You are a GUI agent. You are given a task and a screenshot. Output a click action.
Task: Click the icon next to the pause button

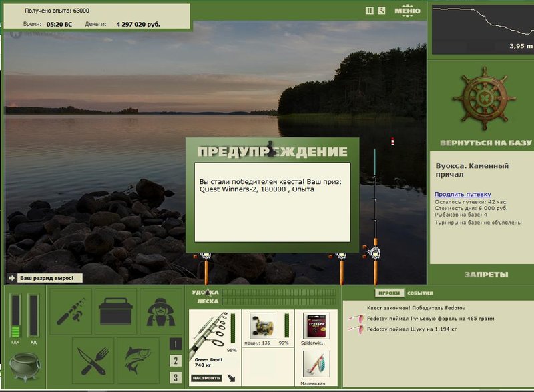tap(381, 11)
